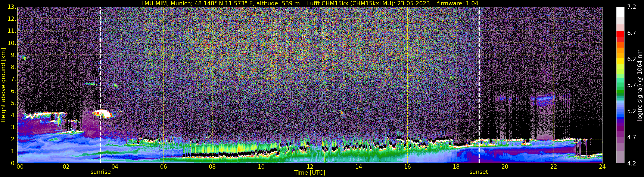
Task: Click the '00' time tick label
Action: tap(20, 166)
